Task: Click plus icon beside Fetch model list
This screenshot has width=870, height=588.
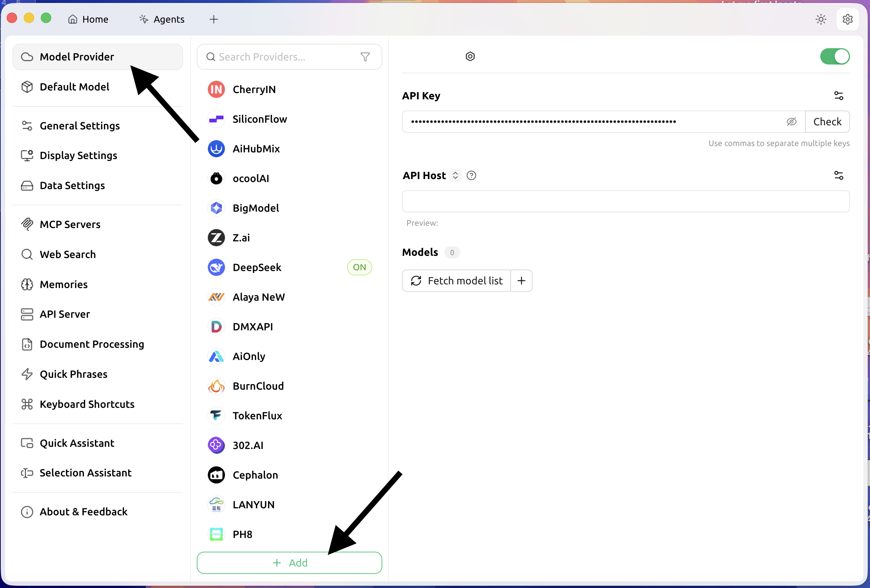Action: (x=521, y=281)
